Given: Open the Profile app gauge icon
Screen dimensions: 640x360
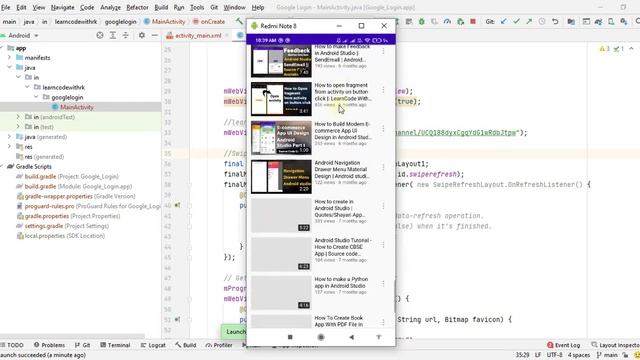Looking at the screenshot, I should click(x=447, y=21).
